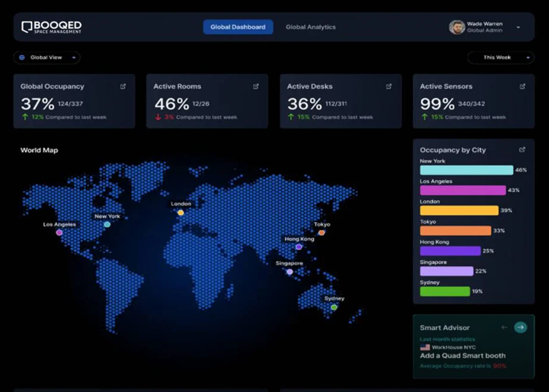Image resolution: width=549 pixels, height=392 pixels.
Task: Open Global Occupancy card external link icon
Action: tap(123, 86)
